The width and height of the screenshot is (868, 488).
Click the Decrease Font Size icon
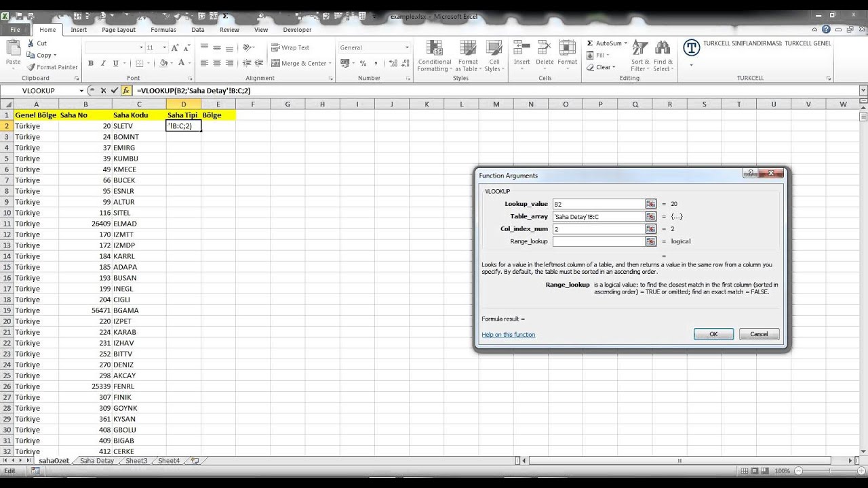click(188, 47)
